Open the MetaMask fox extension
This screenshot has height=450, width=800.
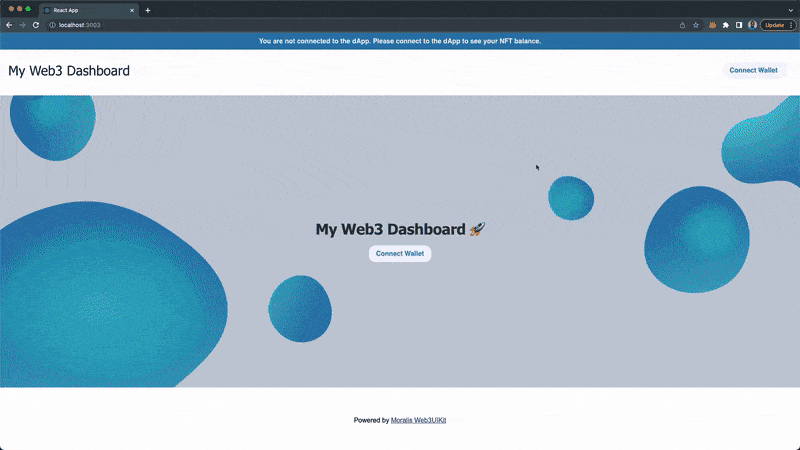coord(712,25)
